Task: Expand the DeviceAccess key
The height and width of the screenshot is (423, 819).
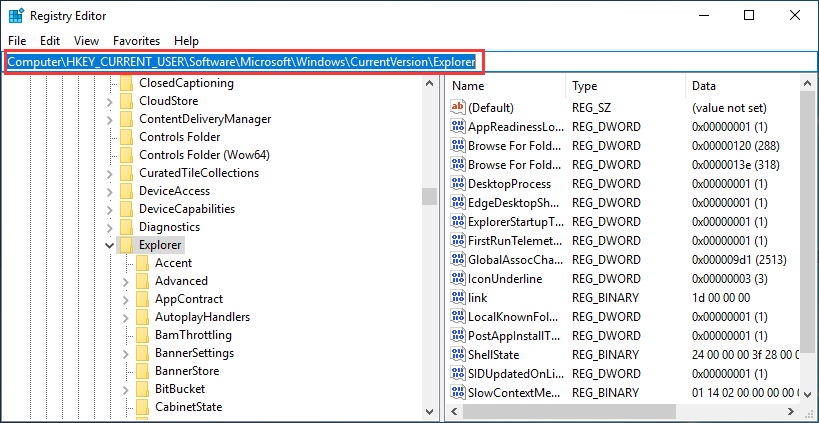Action: (109, 192)
